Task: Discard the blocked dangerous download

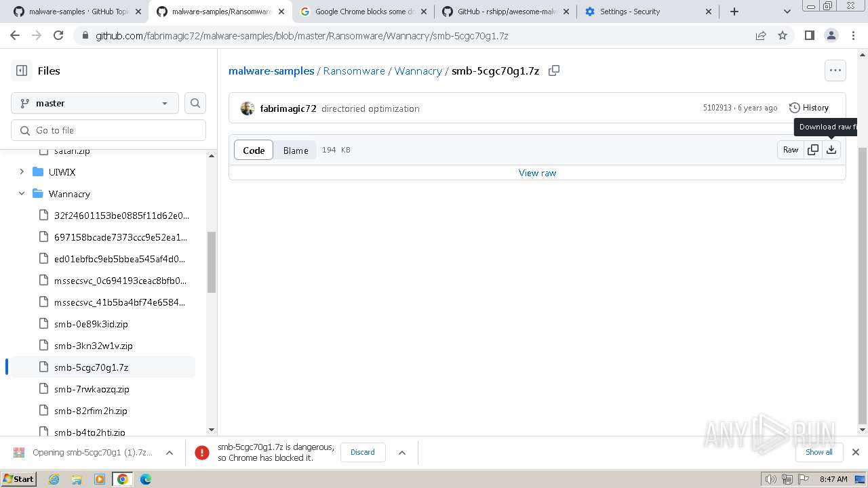Action: [362, 452]
